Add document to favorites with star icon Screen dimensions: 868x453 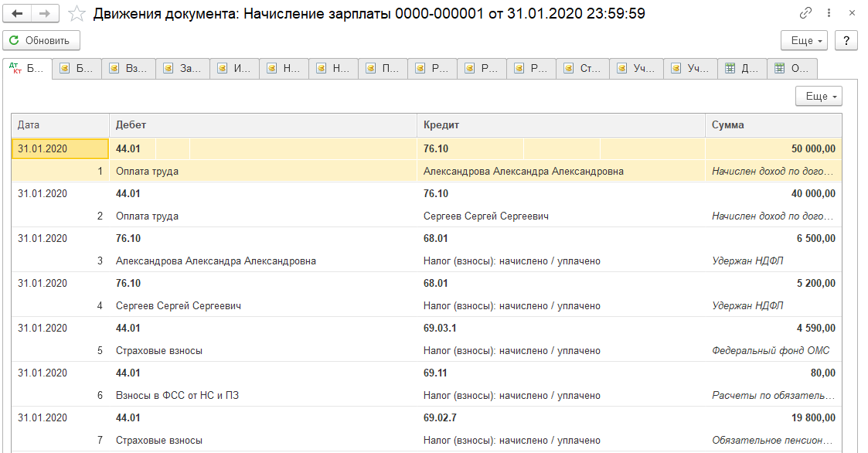[x=77, y=14]
